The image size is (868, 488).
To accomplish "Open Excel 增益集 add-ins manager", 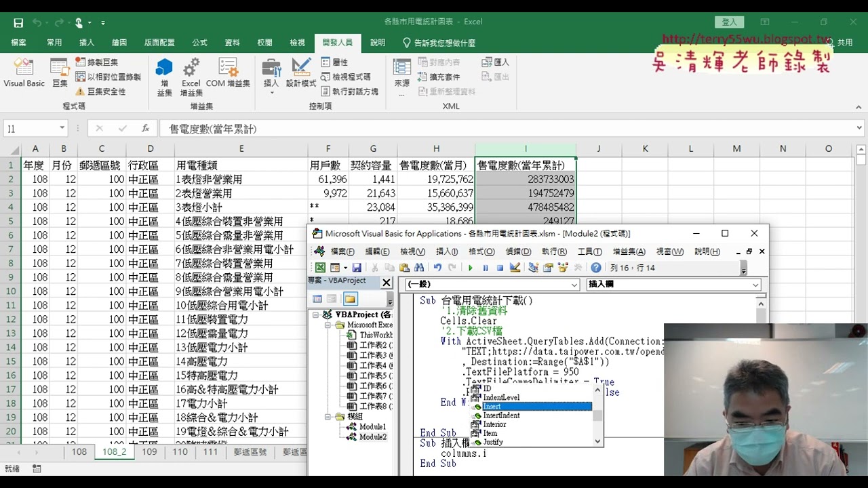I will coord(191,77).
